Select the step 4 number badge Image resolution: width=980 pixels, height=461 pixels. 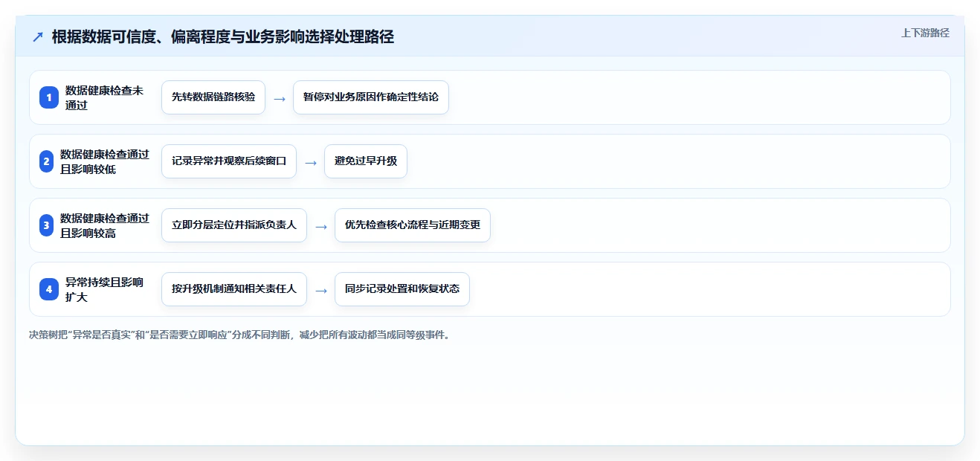coord(49,289)
